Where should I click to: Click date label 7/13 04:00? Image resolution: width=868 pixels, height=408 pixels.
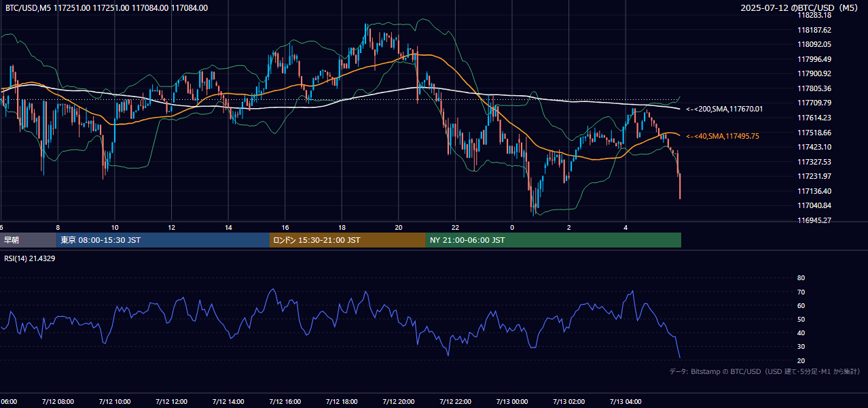[626, 402]
